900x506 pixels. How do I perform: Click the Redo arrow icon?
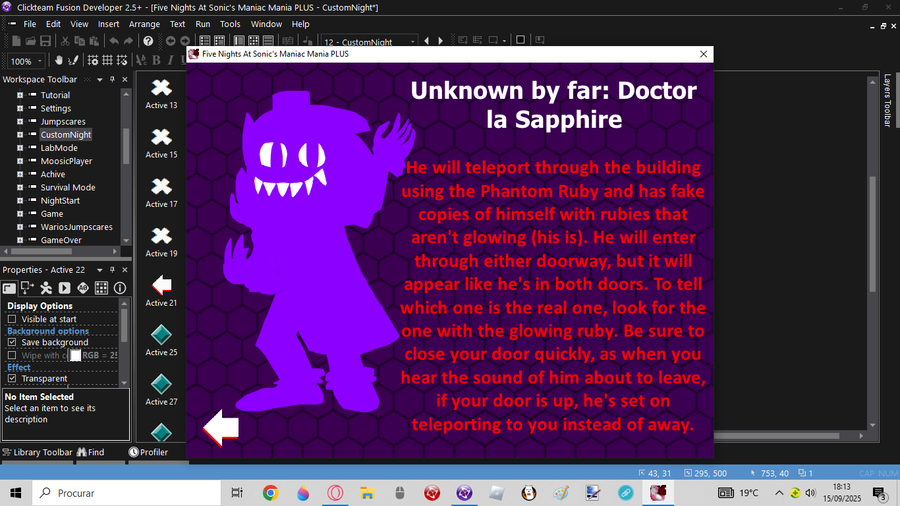[128, 41]
